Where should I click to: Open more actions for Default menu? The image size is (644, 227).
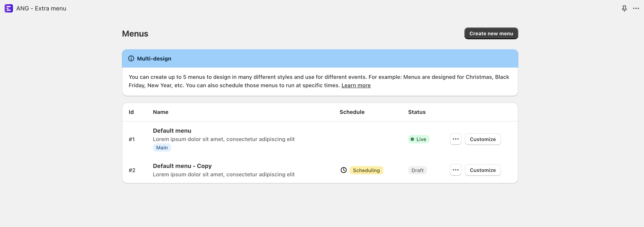(455, 139)
